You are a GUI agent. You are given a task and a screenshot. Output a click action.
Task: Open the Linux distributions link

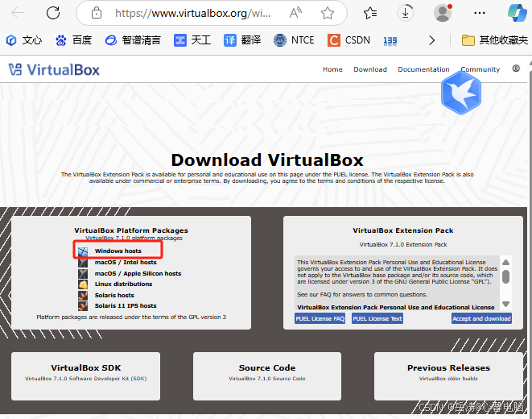pos(123,284)
